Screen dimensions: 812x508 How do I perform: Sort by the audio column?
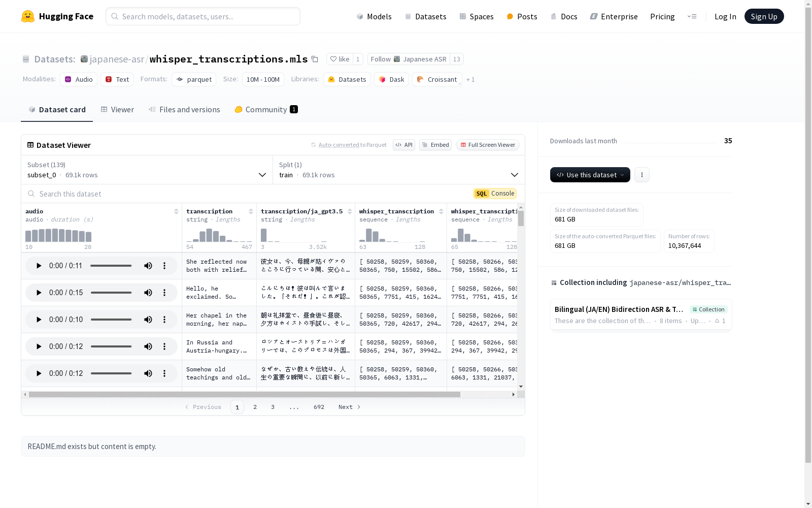tap(176, 211)
